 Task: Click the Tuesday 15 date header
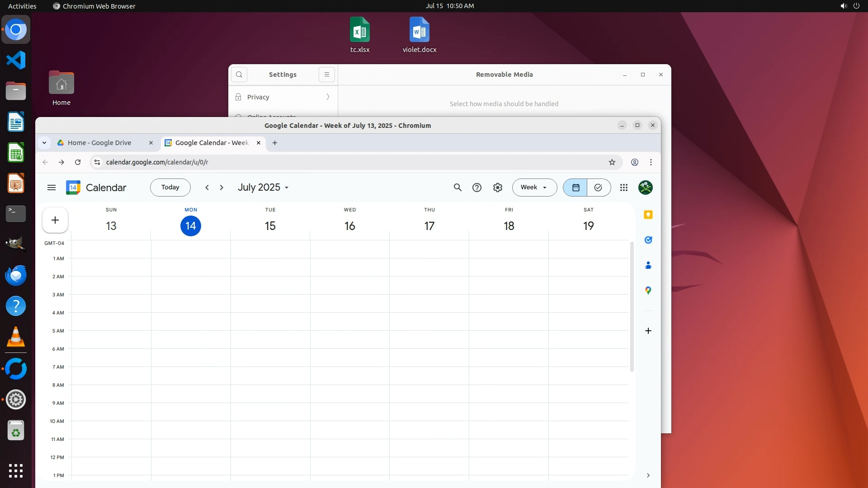click(270, 225)
